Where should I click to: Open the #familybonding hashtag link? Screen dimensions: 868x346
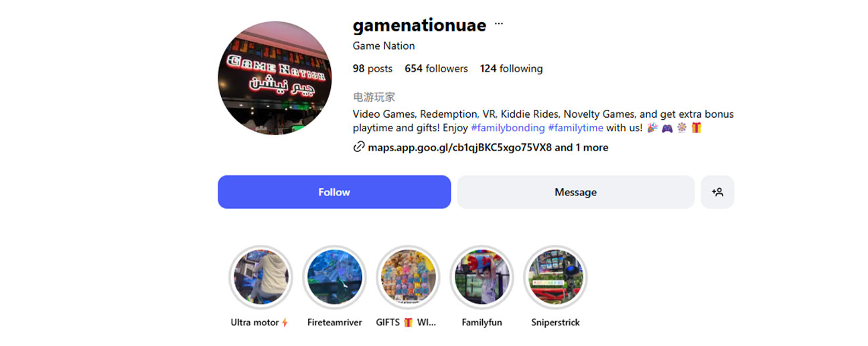[508, 128]
